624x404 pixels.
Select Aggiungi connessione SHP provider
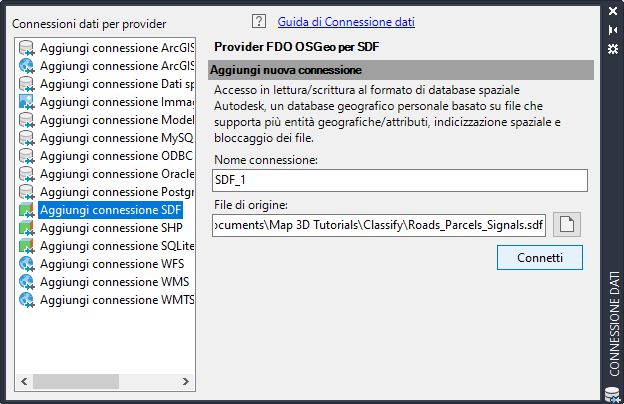click(x=110, y=228)
